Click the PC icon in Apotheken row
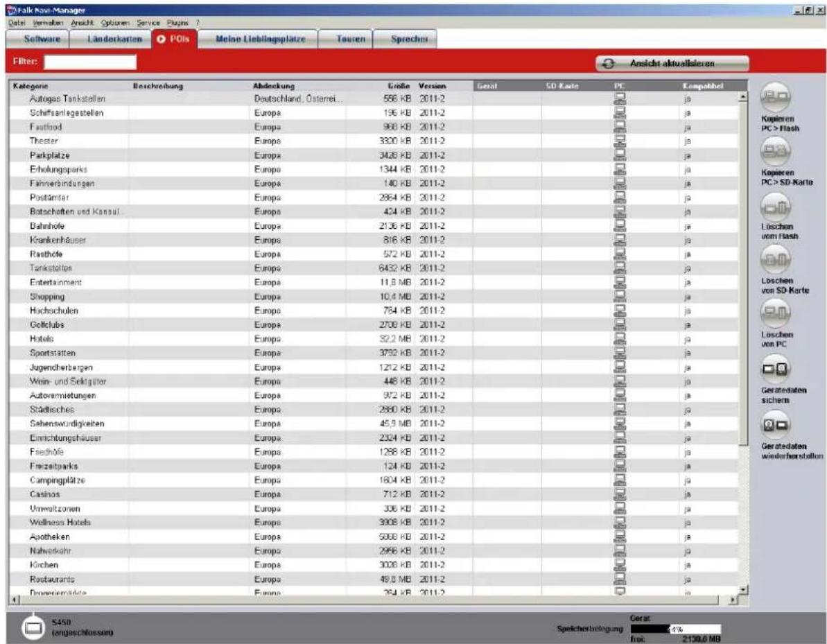 [x=620, y=537]
